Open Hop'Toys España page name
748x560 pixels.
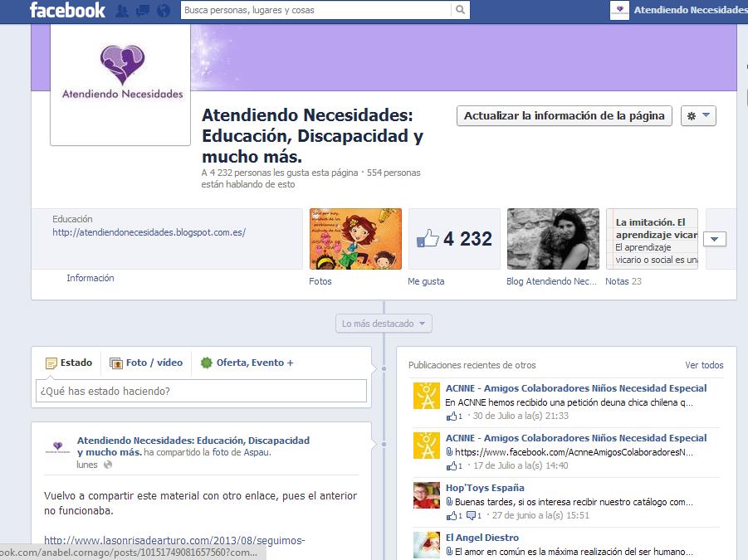click(485, 488)
